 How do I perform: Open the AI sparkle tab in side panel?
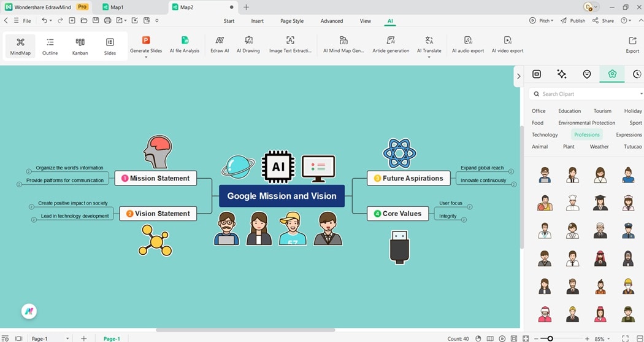click(561, 74)
